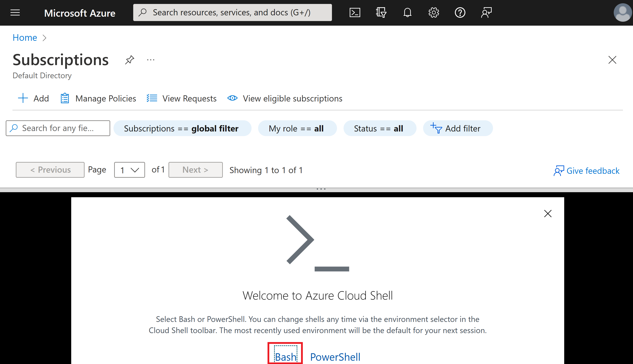This screenshot has width=633, height=364.
Task: Open the Directories and subscriptions filter icon
Action: pos(381,12)
